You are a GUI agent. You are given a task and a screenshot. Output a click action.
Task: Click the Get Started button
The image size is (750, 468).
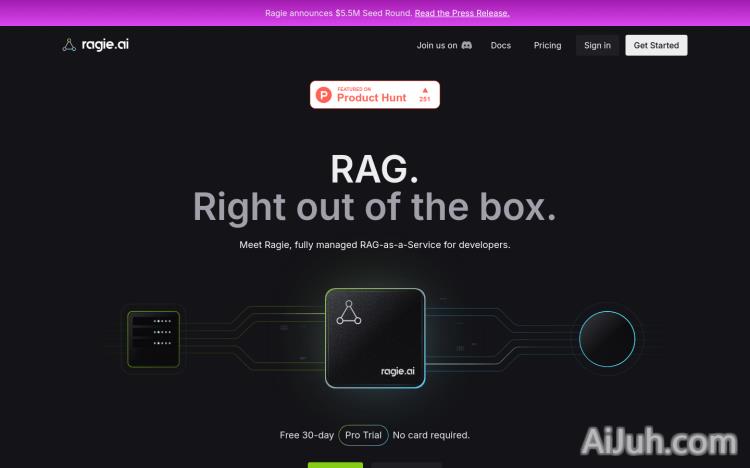click(x=656, y=45)
